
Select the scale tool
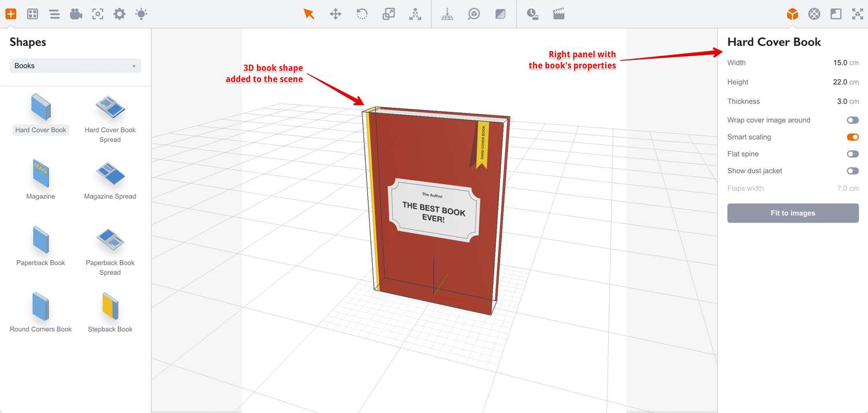tap(388, 14)
